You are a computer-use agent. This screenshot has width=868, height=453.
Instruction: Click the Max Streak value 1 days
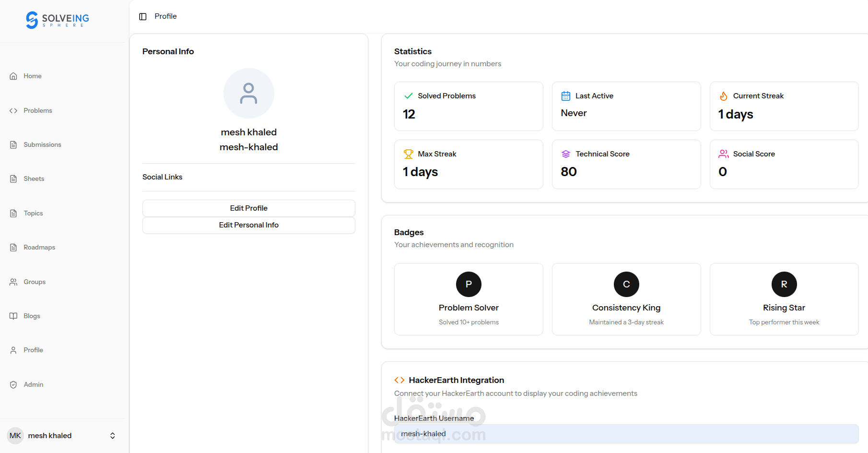click(x=420, y=172)
